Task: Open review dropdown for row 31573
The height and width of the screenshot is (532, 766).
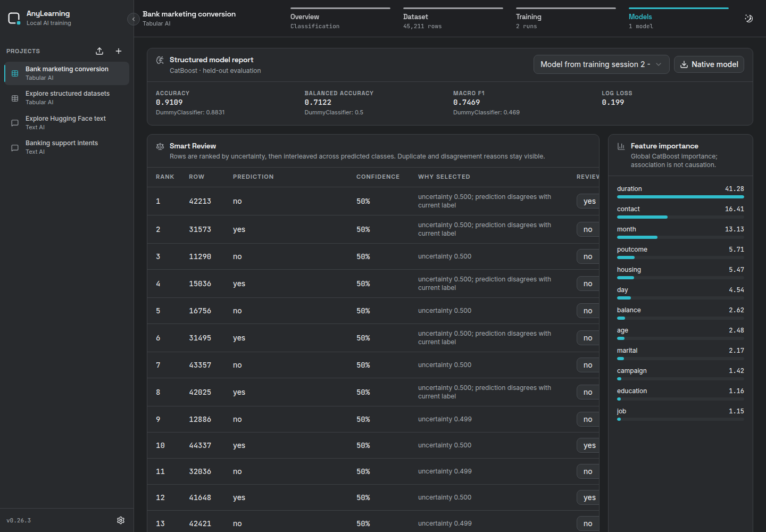Action: (x=588, y=229)
